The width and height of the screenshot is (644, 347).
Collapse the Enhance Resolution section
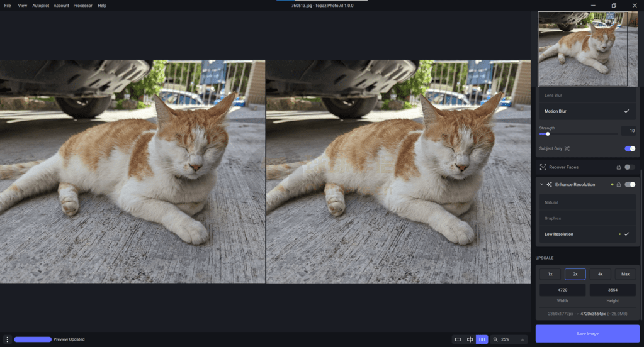pos(541,185)
